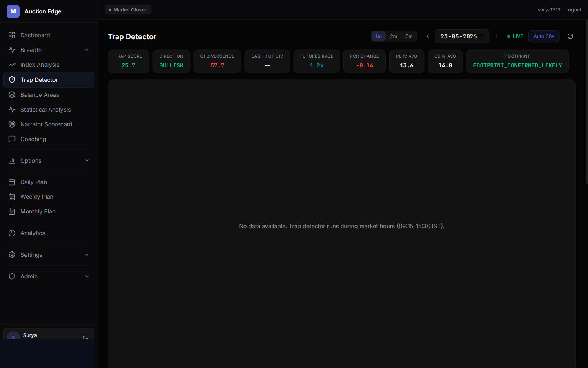This screenshot has height=368, width=588.
Task: Click the CE IV Avg value 14.0
Action: click(x=445, y=65)
